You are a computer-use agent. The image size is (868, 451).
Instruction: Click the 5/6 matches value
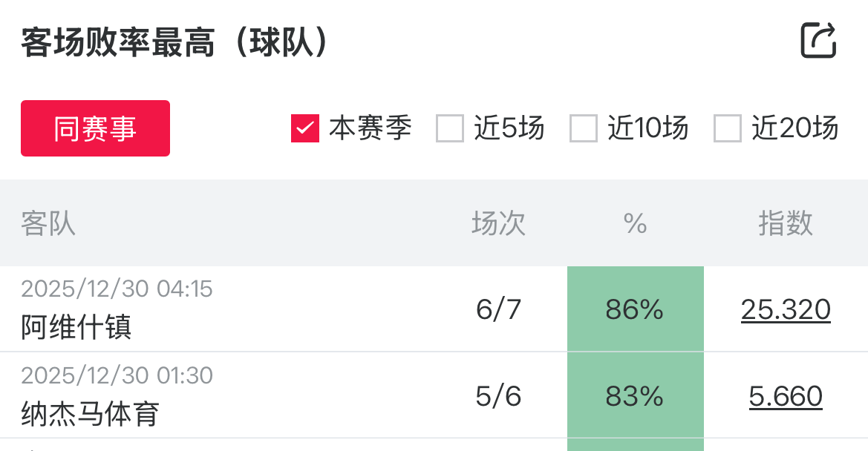[x=498, y=396]
